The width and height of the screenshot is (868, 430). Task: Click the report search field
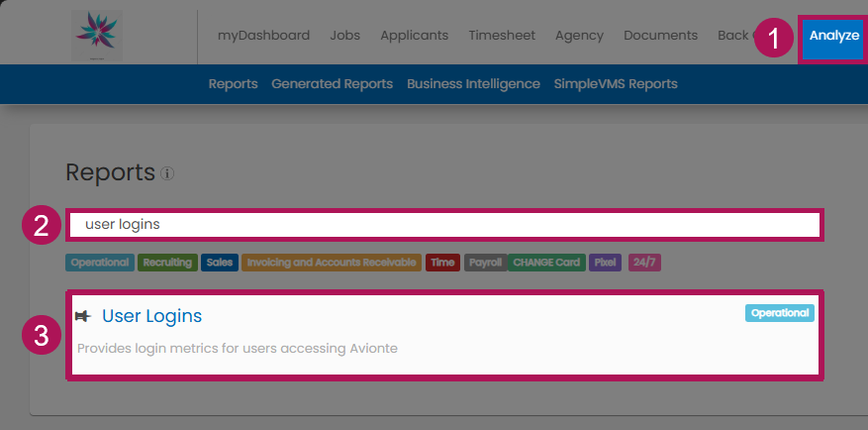pos(445,225)
